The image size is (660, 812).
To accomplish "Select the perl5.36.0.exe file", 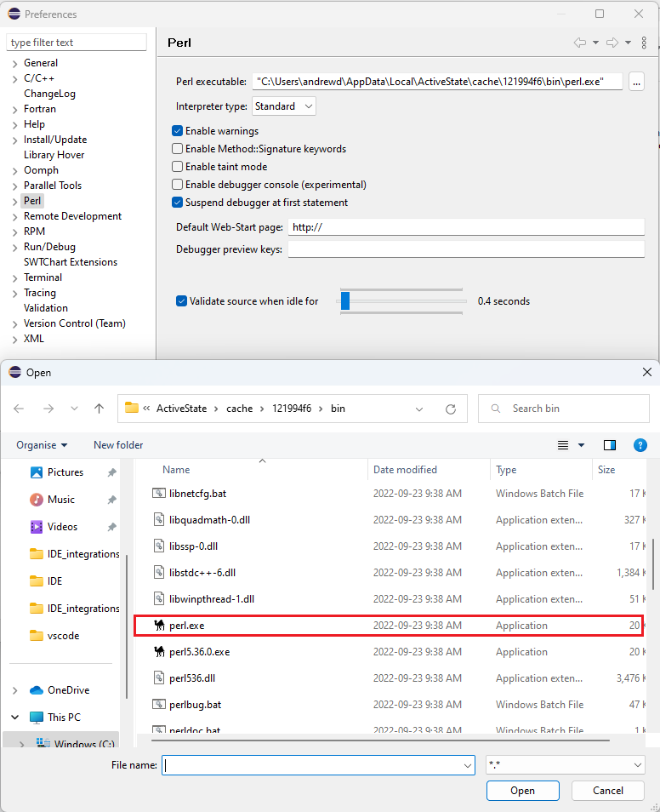I will (199, 652).
